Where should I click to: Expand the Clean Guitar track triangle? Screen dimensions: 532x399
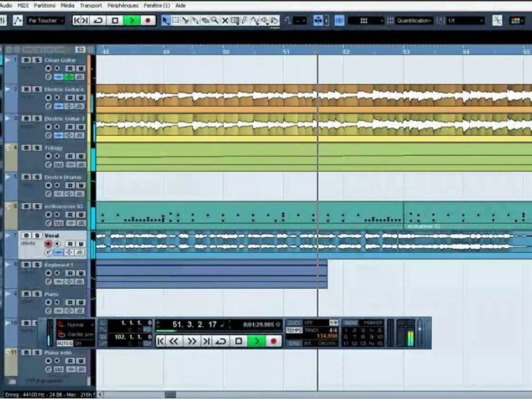click(7, 60)
